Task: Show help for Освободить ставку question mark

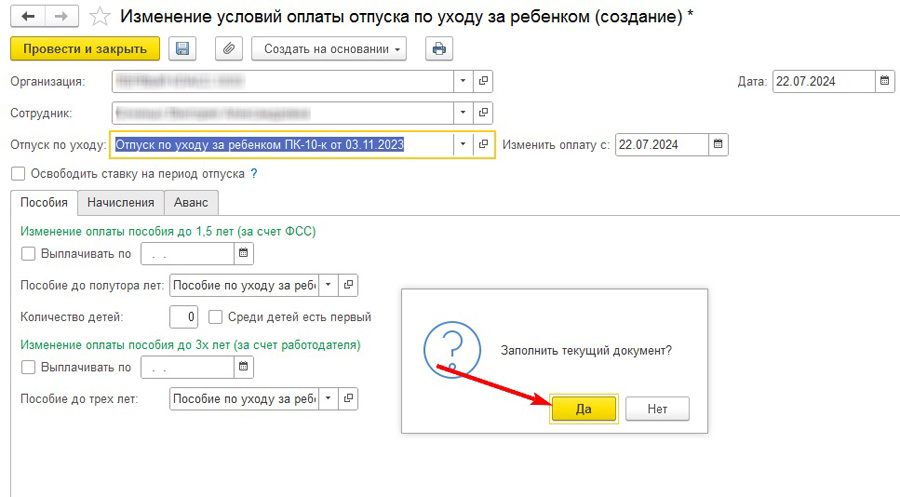Action: click(x=254, y=173)
